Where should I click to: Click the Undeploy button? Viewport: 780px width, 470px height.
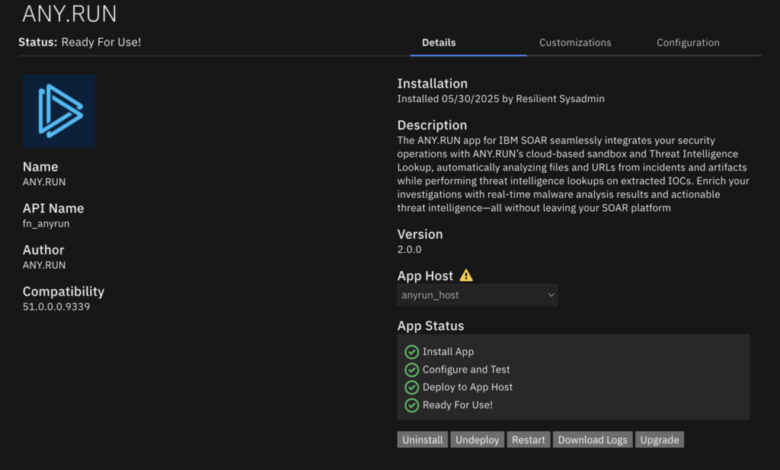pos(477,440)
